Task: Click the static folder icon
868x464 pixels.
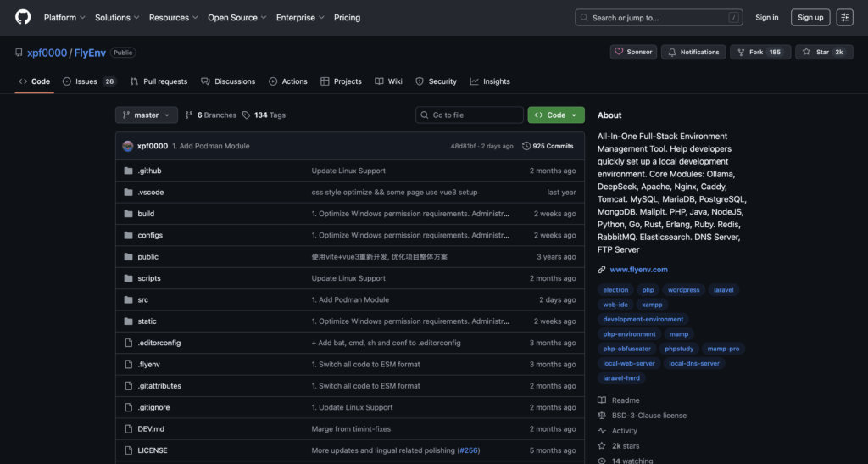Action: [129, 321]
